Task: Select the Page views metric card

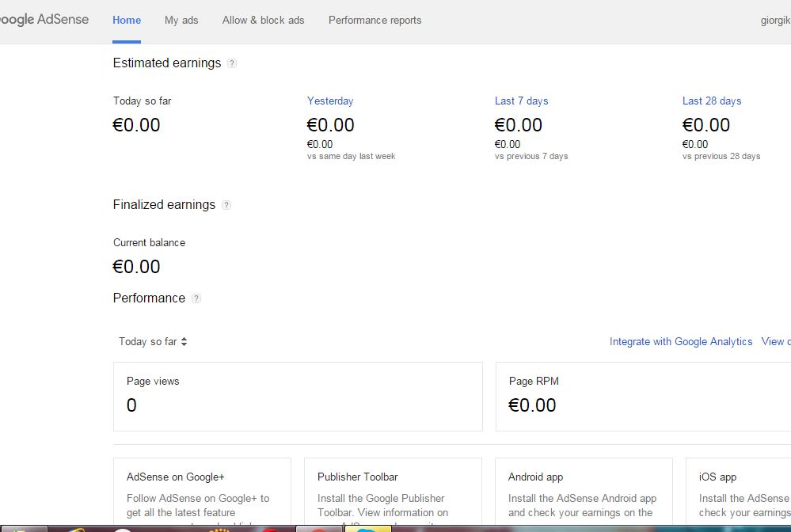Action: coord(298,397)
